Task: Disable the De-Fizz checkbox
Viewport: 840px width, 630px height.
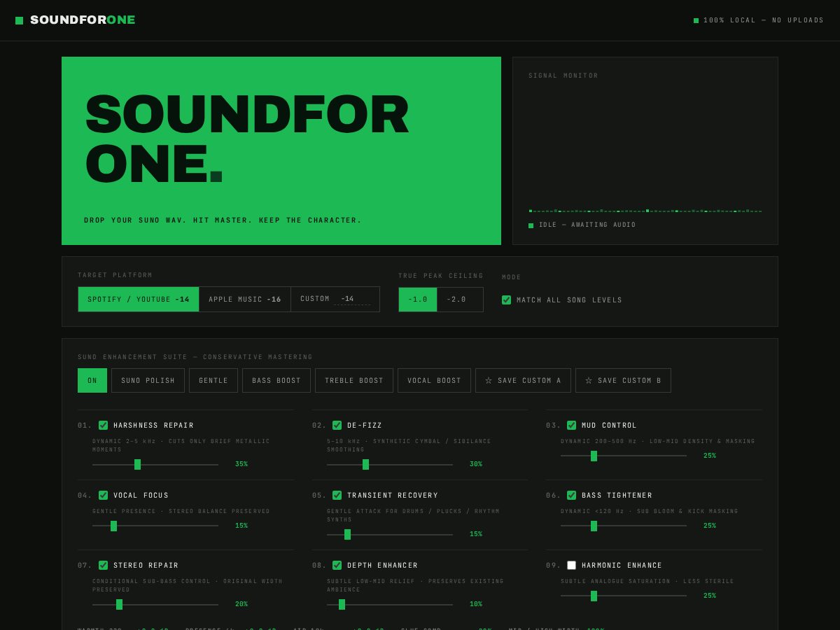Action: (337, 425)
